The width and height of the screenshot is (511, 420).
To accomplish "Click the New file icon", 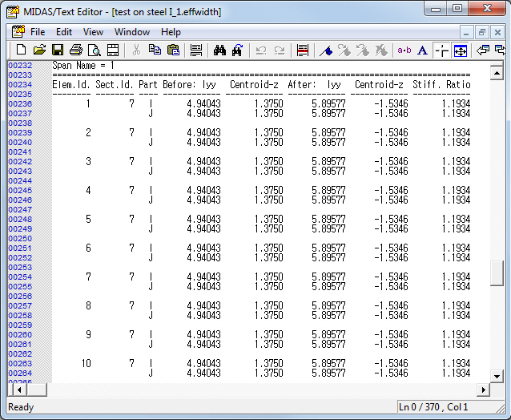I will point(22,50).
